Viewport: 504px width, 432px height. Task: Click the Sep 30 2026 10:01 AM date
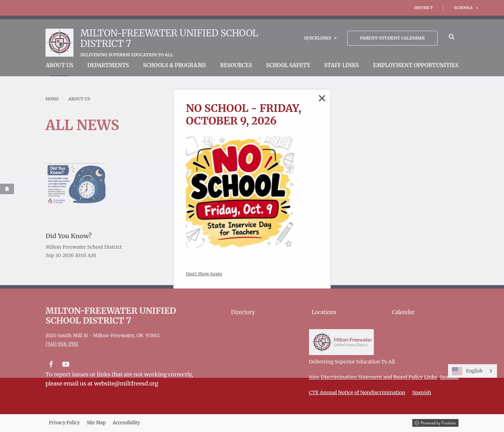pos(71,255)
